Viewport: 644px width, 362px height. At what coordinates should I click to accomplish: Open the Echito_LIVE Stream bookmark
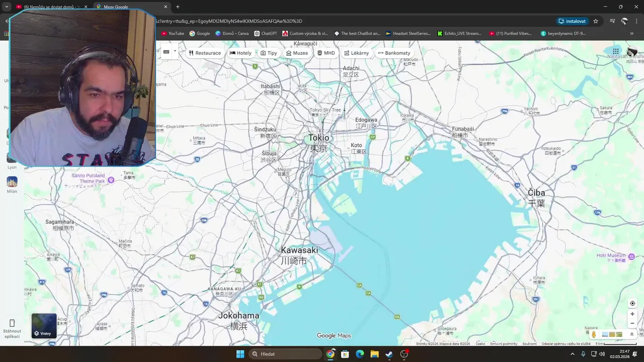click(x=459, y=33)
